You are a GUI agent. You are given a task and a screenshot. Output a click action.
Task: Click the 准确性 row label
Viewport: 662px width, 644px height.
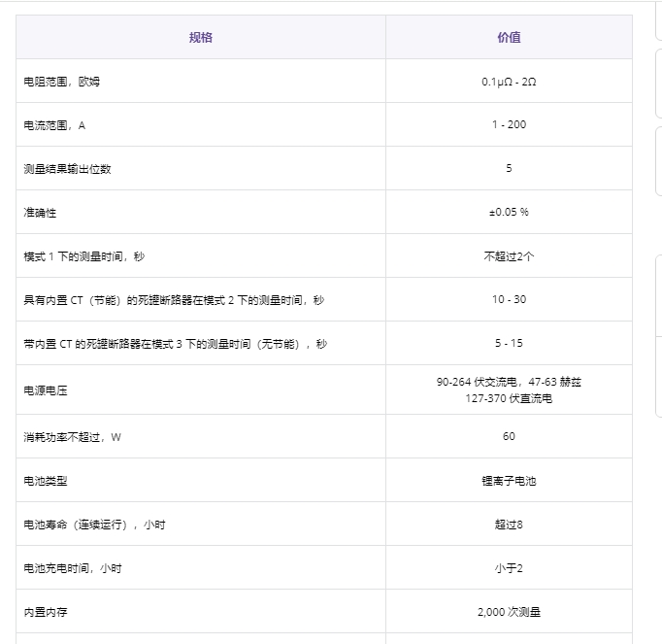(x=40, y=213)
